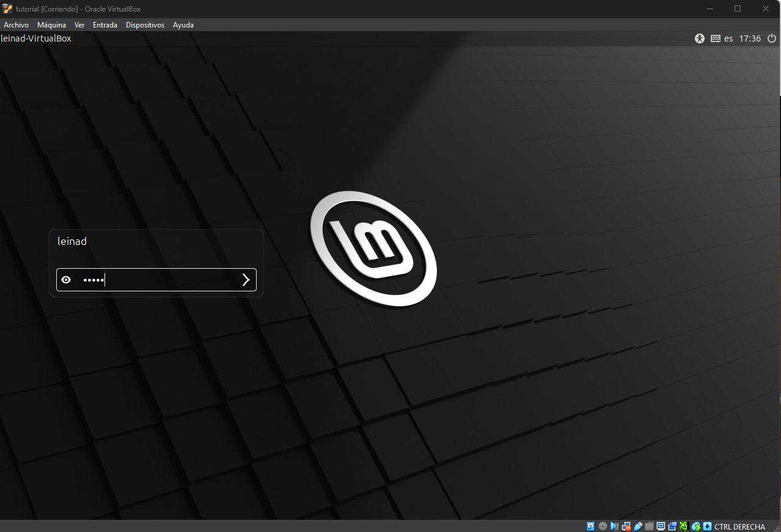Open the power menu icon
Viewport: 781px width, 532px height.
(772, 38)
